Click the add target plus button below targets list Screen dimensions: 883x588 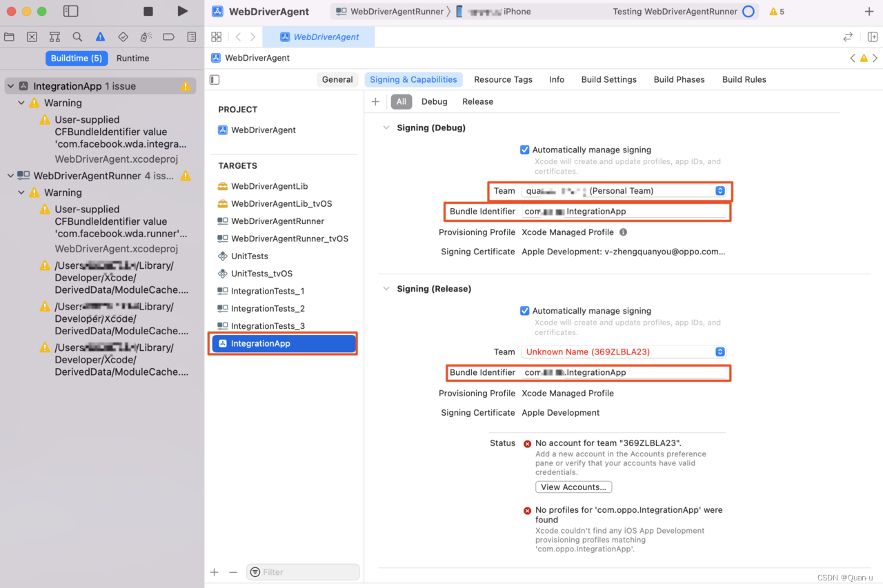coord(215,572)
